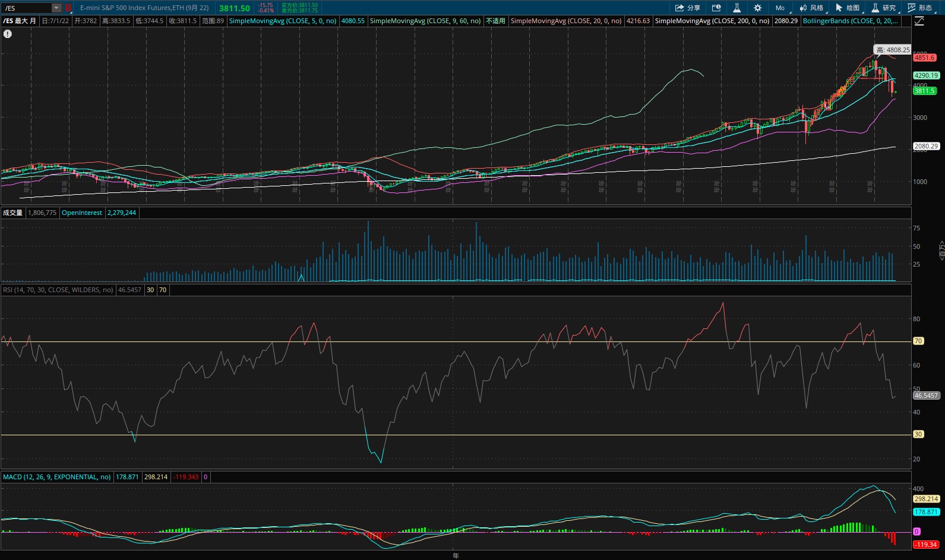Click the 2080.29 value in study header
This screenshot has height=560, width=945.
click(x=786, y=21)
